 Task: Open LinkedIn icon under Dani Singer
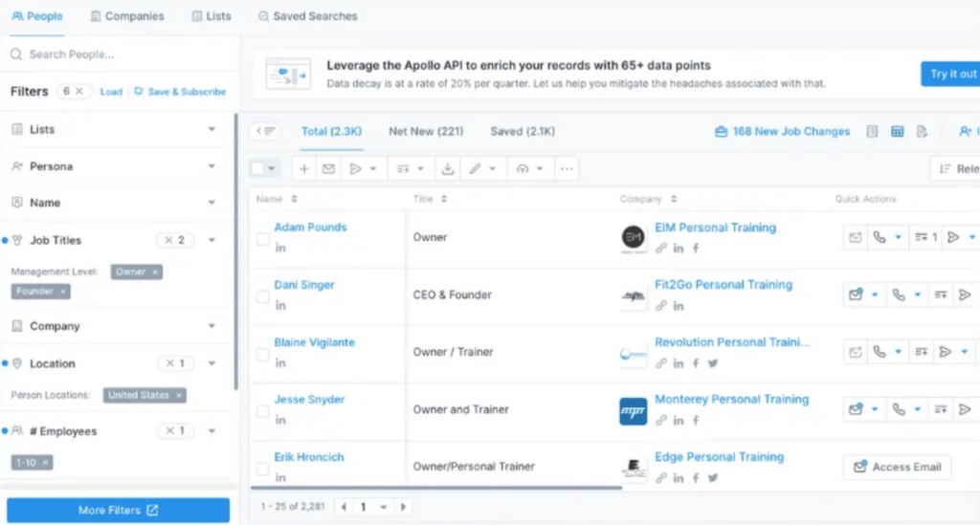click(280, 305)
